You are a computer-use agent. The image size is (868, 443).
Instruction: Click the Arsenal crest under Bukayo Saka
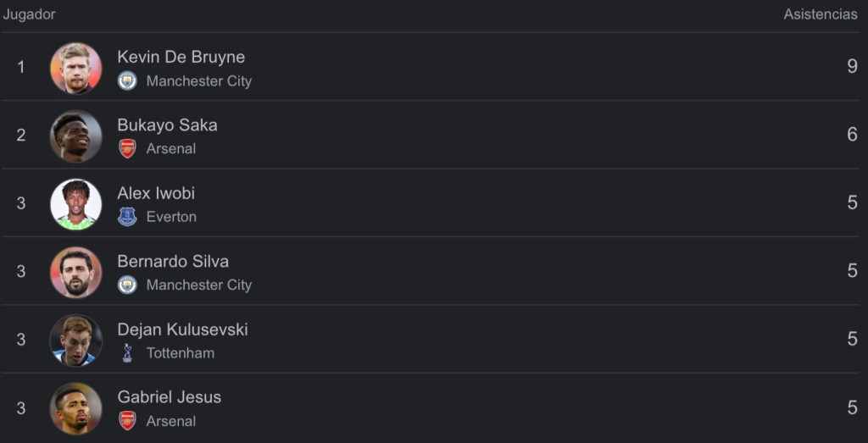click(x=127, y=149)
